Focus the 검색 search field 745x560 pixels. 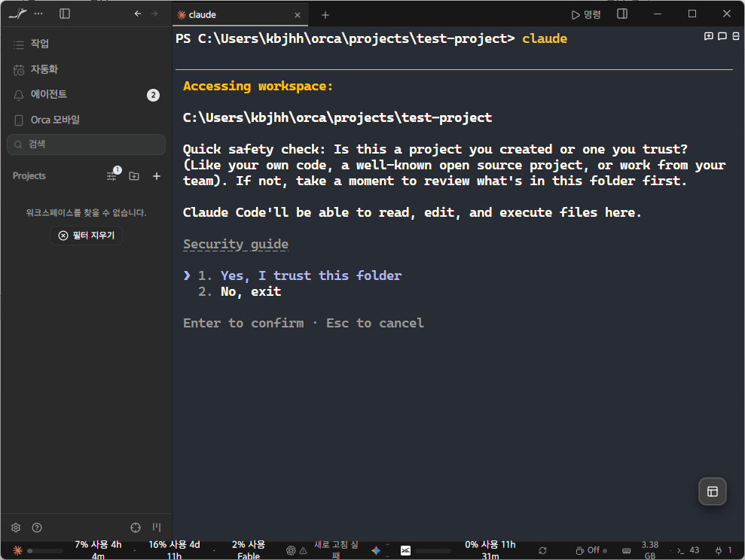click(86, 145)
